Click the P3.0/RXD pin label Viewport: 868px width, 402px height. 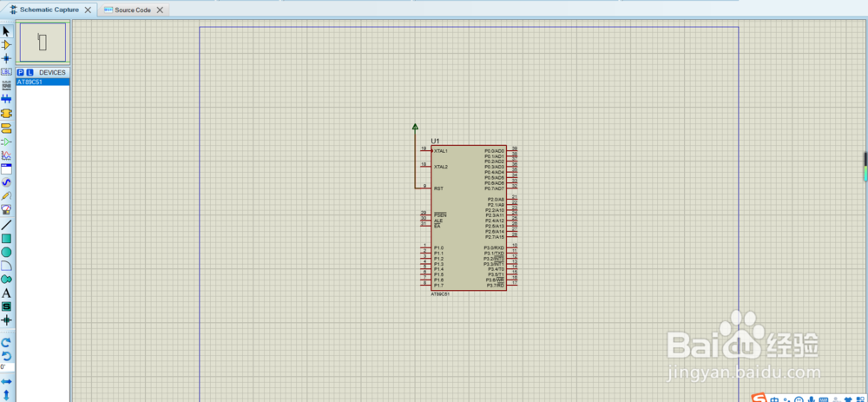494,247
